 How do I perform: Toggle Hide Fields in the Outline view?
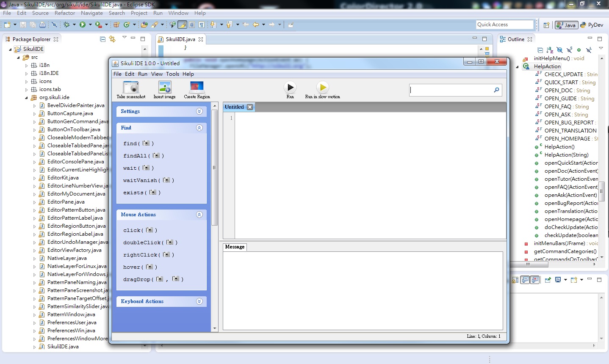click(x=560, y=50)
